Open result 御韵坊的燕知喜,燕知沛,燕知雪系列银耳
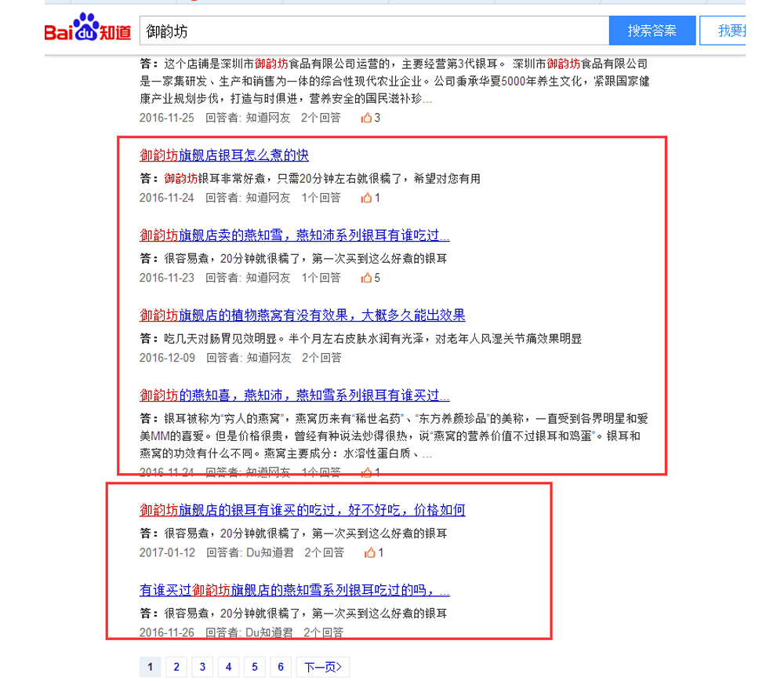The image size is (784, 681). pos(295,395)
